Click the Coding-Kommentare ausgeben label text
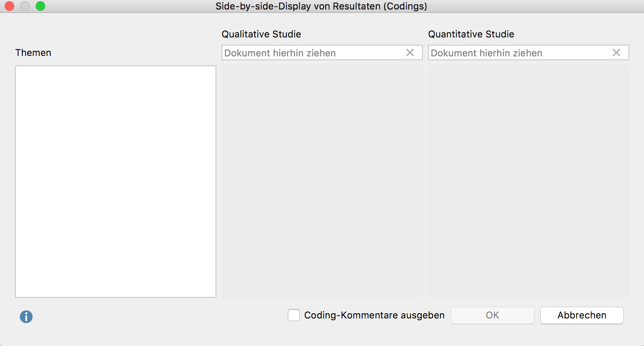644x346 pixels. point(374,315)
